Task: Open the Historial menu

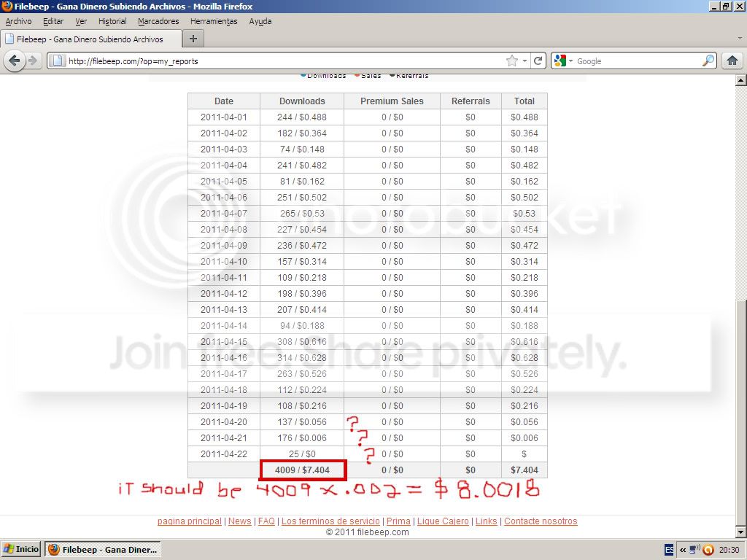Action: click(x=112, y=21)
